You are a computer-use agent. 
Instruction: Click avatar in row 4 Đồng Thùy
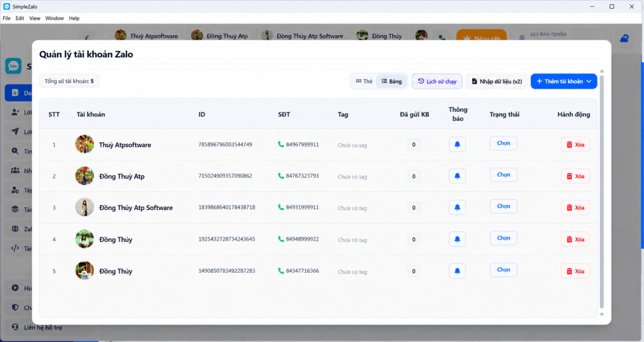(x=85, y=239)
